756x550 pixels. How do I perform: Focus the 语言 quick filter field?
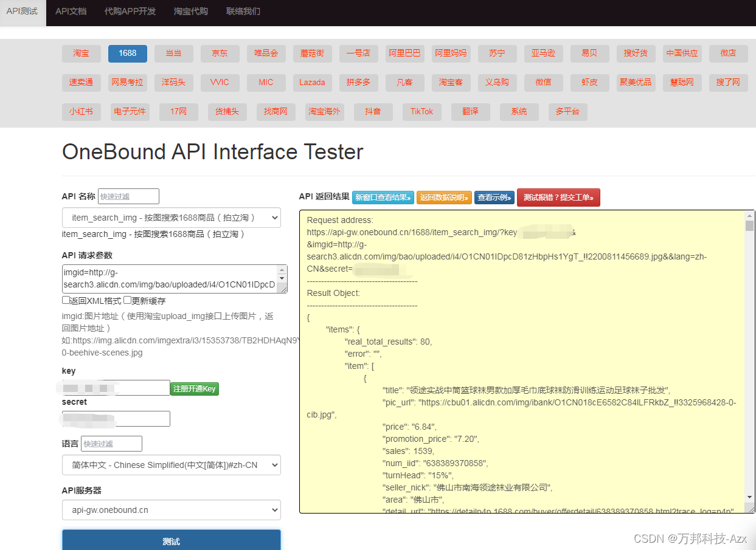point(111,444)
